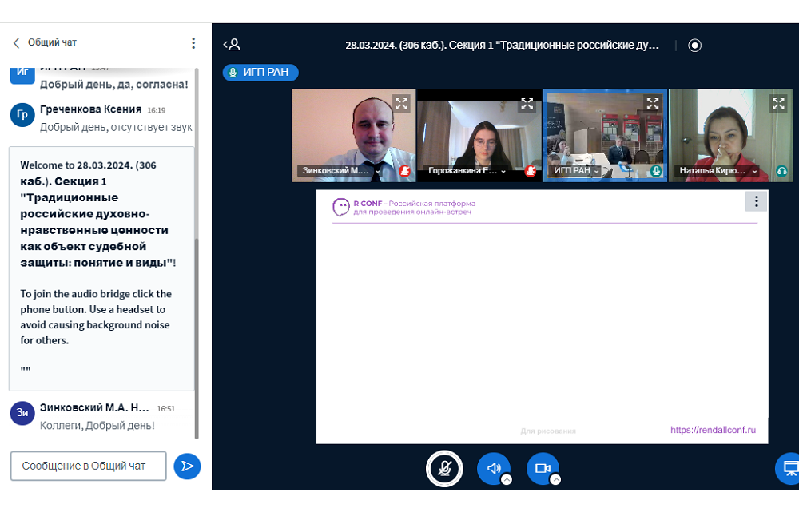
Task: Unmute the microphone in the bottom toolbar
Action: point(444,469)
